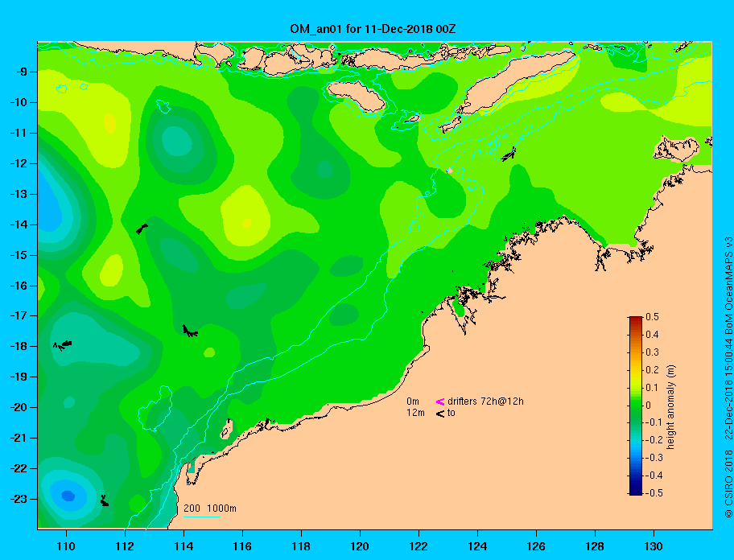Click the '200 1000m' bathymetry contour label
734x560 pixels.
click(x=210, y=509)
